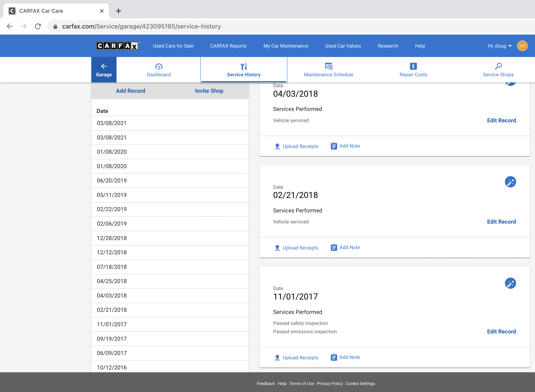
Task: Edit the 11/01/2017 record
Action: click(501, 331)
